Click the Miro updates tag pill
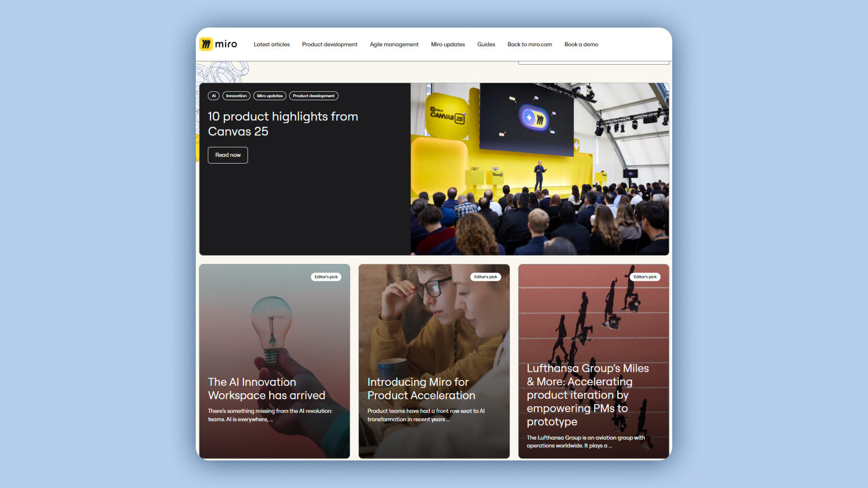 [270, 96]
